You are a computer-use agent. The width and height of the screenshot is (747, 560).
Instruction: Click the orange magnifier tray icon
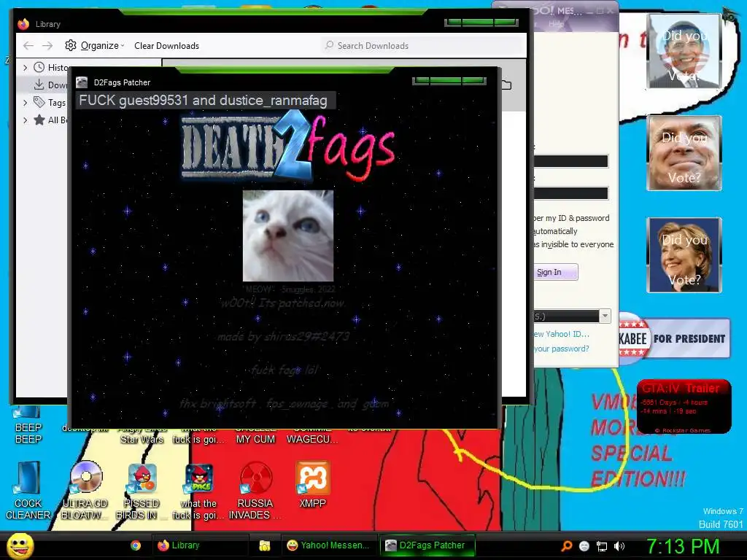[566, 546]
